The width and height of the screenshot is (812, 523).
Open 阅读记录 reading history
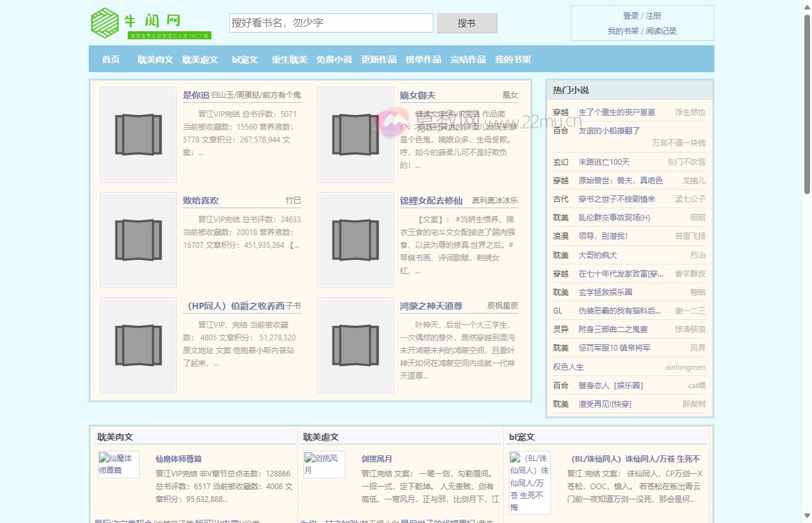coord(661,30)
